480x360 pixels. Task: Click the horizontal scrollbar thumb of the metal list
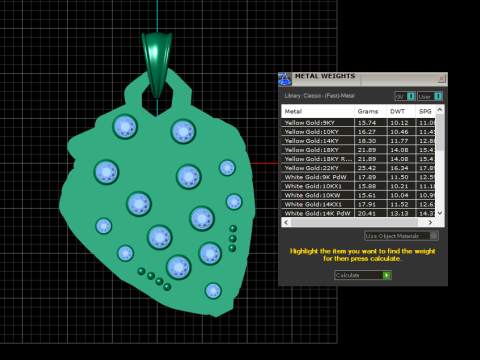point(354,222)
